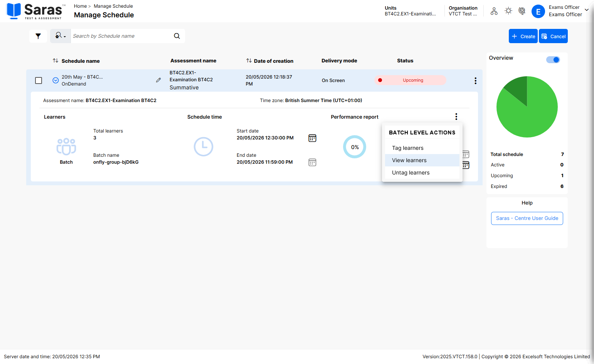Select Tag learners
The image size is (594, 364).
422,148
